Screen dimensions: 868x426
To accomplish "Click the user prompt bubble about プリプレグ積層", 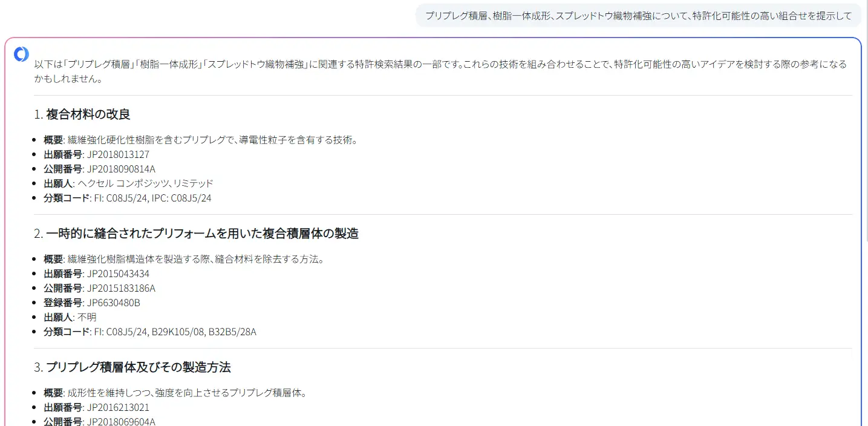I will pos(638,16).
